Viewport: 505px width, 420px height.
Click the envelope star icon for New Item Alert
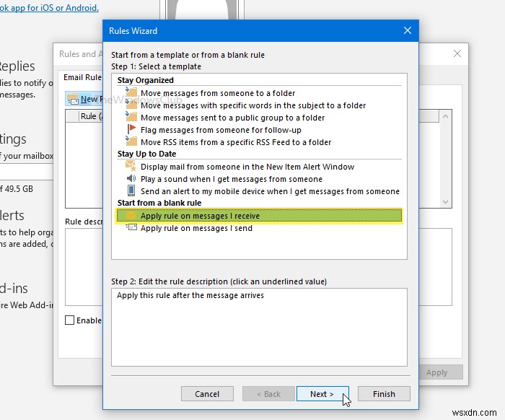pyautogui.click(x=131, y=166)
